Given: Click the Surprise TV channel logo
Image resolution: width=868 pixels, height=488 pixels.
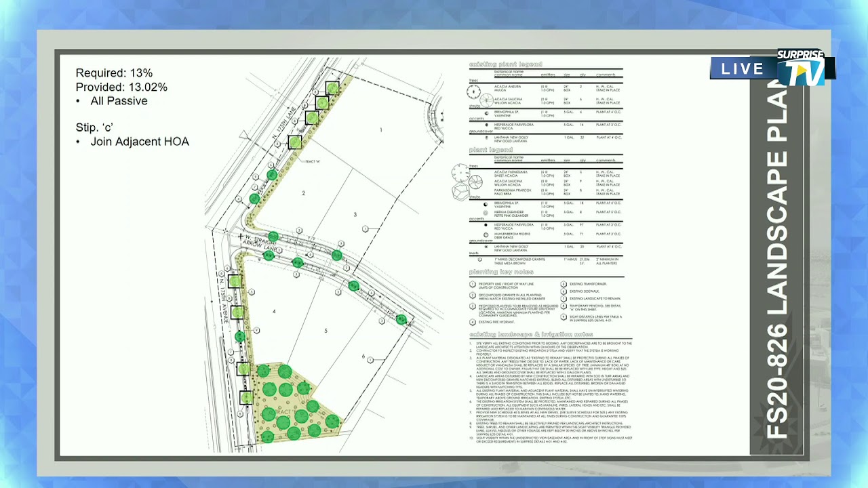Looking at the screenshot, I should [x=801, y=67].
